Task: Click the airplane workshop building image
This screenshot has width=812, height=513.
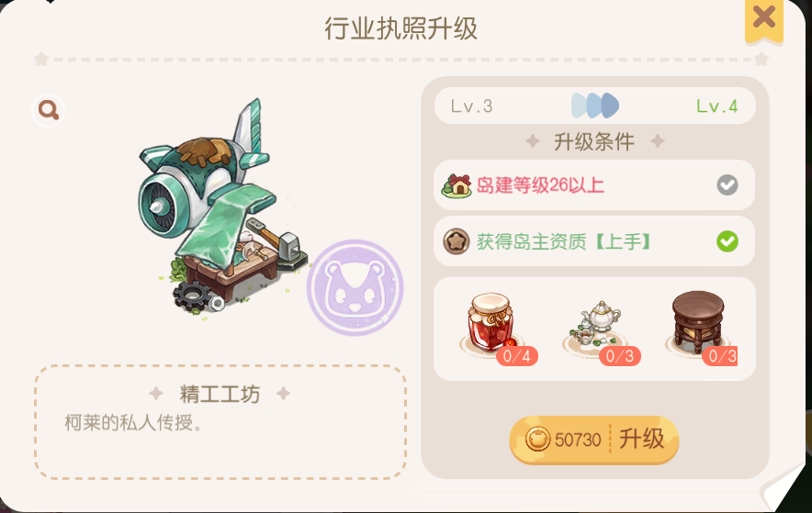Action: 217,208
